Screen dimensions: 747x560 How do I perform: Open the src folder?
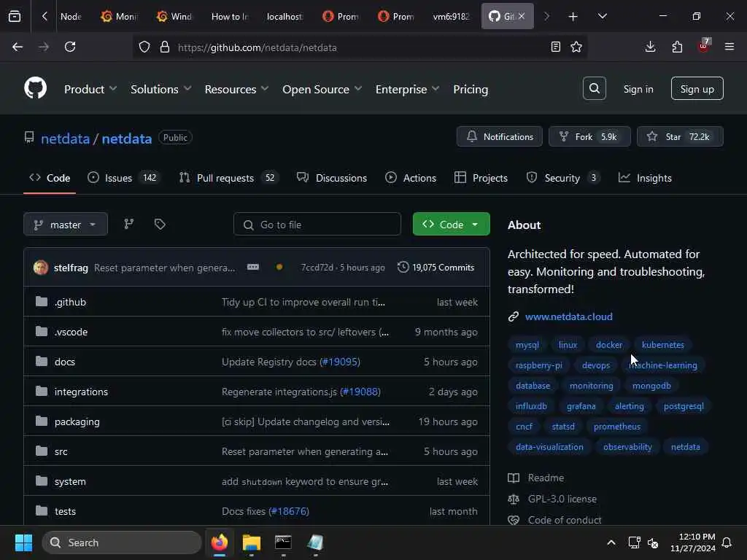(x=61, y=451)
